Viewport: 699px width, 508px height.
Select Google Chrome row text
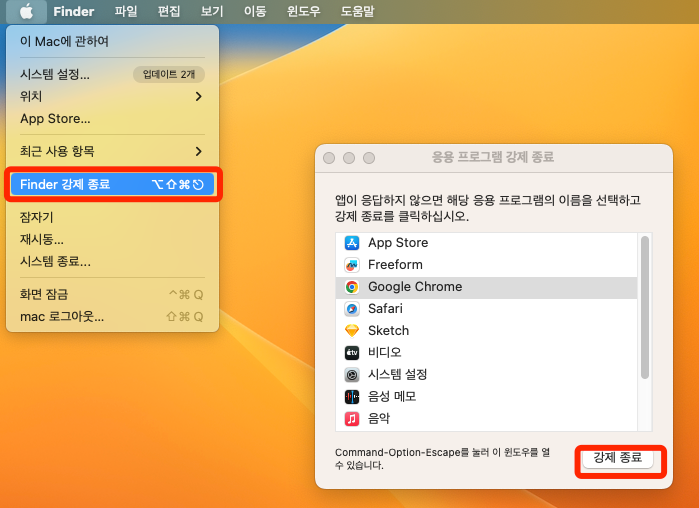(415, 287)
